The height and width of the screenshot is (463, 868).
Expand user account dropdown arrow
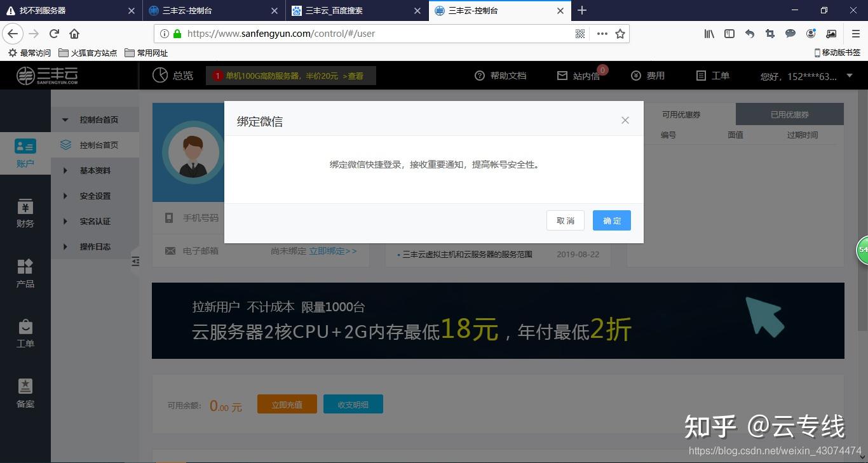click(850, 76)
